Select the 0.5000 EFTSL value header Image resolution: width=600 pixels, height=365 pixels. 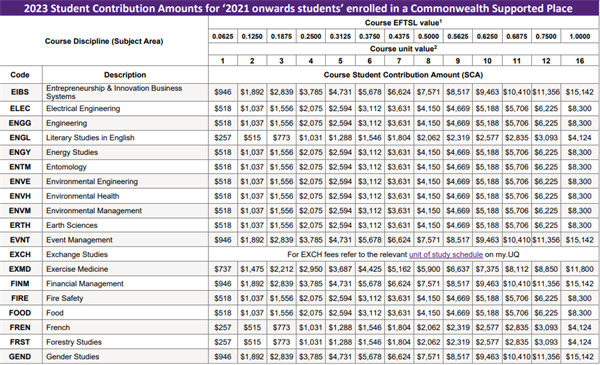click(428, 36)
